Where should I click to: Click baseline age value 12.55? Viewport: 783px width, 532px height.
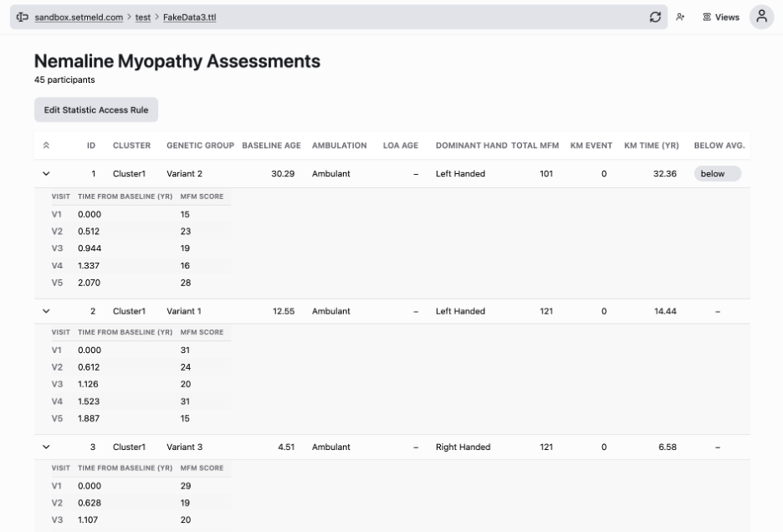pyautogui.click(x=284, y=310)
